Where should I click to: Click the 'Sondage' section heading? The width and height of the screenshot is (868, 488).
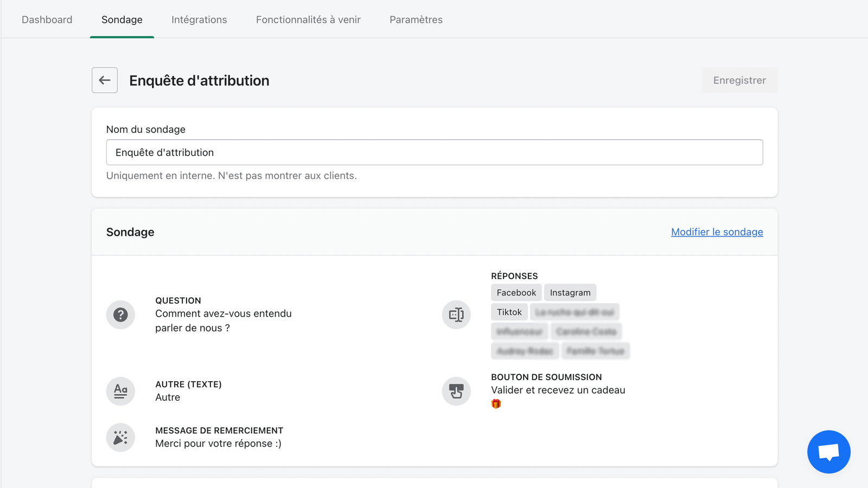click(130, 232)
